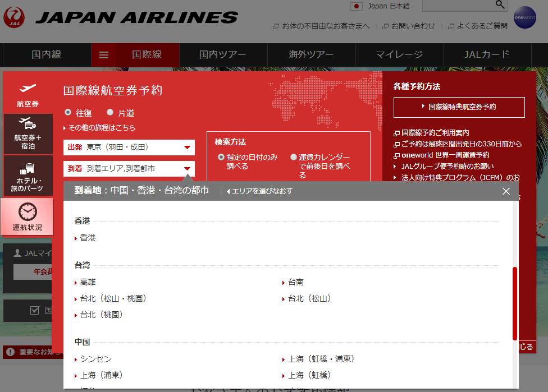548x392 pixels.
Task: Select 指定の日付のみ調べる search option
Action: tap(221, 157)
